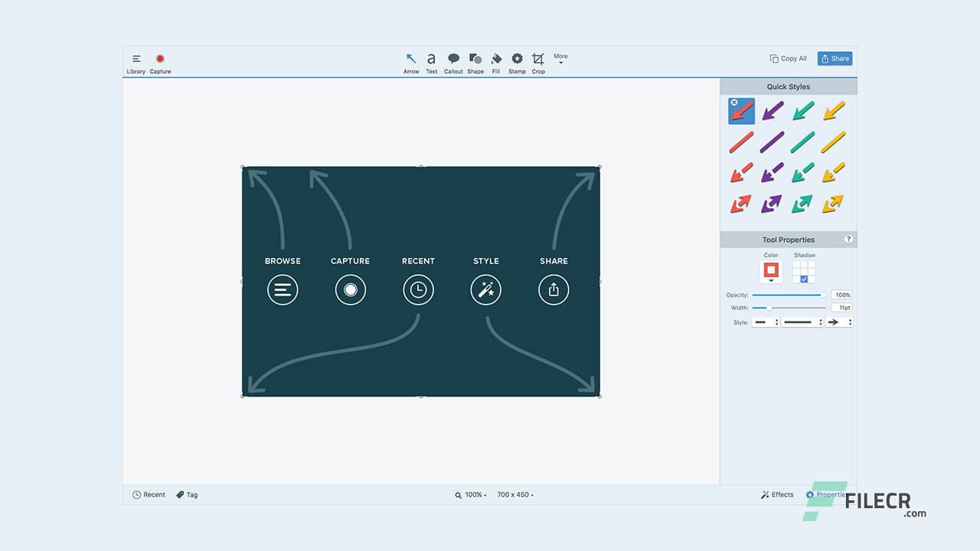Click Copy All
980x551 pixels.
pyautogui.click(x=788, y=58)
